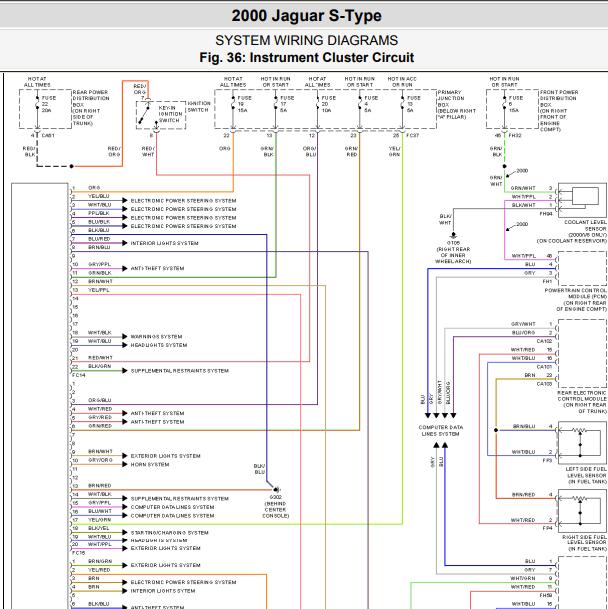Click the "FUSE 13 5A" label
Image resolution: width=608 pixels, height=609 pixels.
point(414,104)
